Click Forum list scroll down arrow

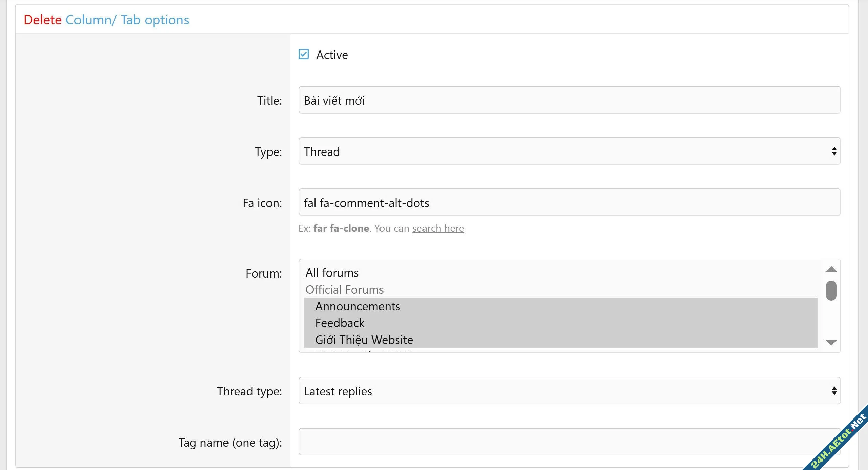pyautogui.click(x=831, y=342)
